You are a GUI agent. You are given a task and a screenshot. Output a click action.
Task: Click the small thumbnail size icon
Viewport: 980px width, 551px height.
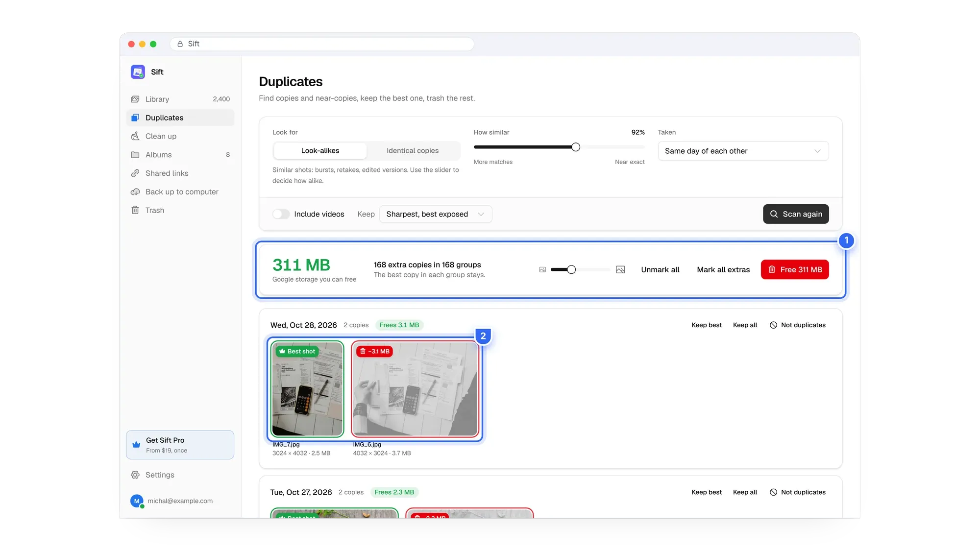tap(542, 270)
